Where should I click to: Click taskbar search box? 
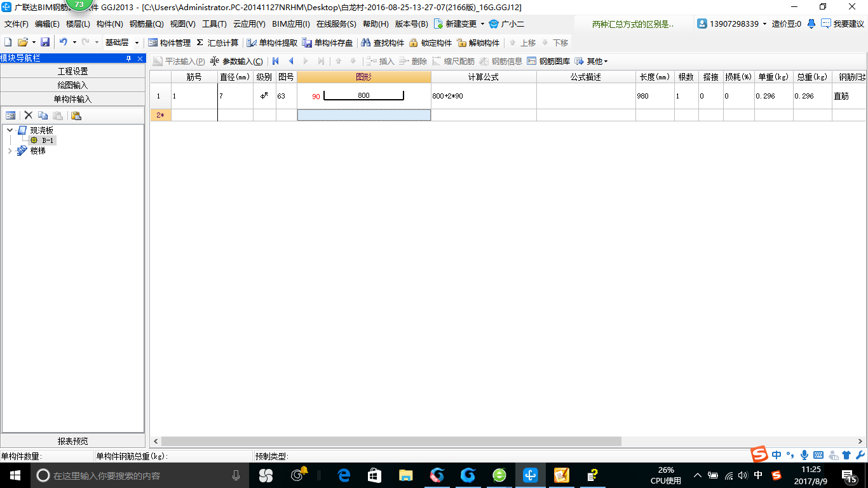[x=139, y=475]
